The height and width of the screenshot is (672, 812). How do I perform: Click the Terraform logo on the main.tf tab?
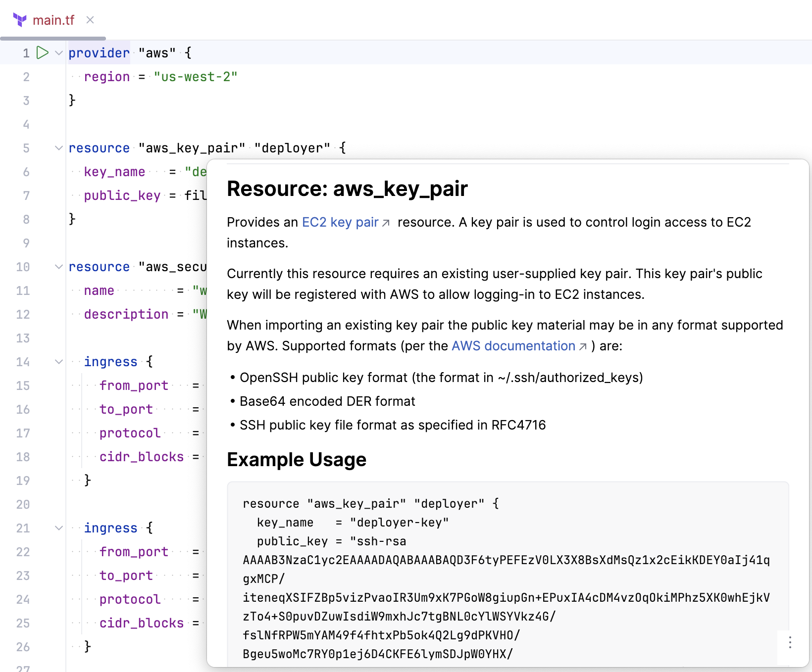(19, 20)
